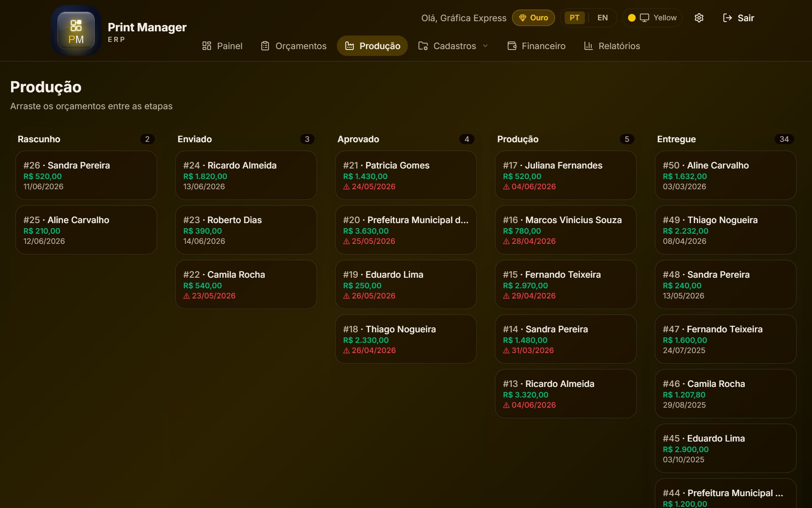Click the Cadastros folder icon
This screenshot has width=812, height=508.
(x=423, y=46)
